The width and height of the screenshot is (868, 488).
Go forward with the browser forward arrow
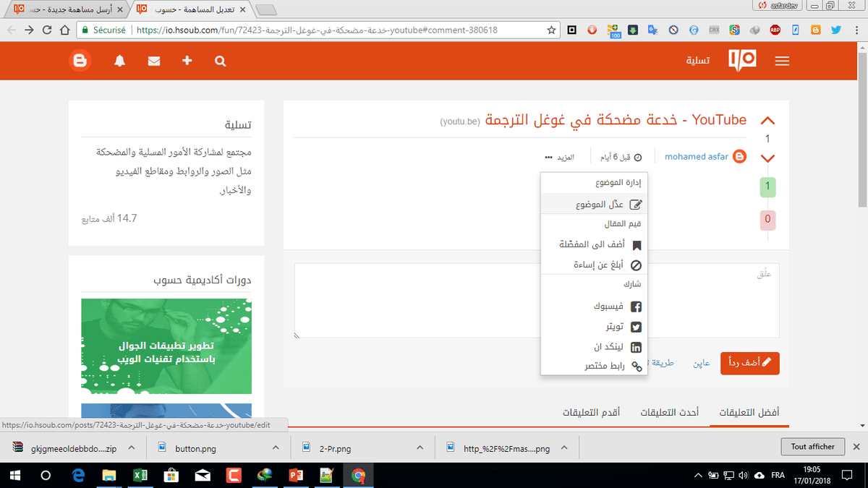coord(29,30)
